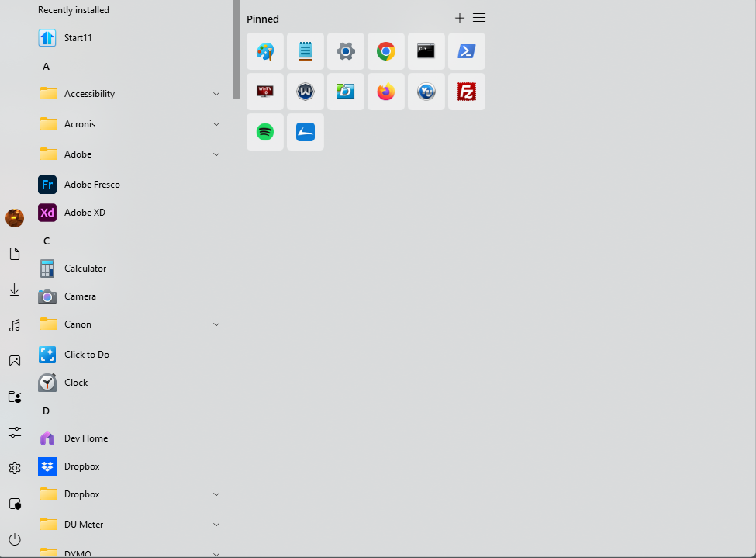Open Documents from the sidebar

[15, 254]
